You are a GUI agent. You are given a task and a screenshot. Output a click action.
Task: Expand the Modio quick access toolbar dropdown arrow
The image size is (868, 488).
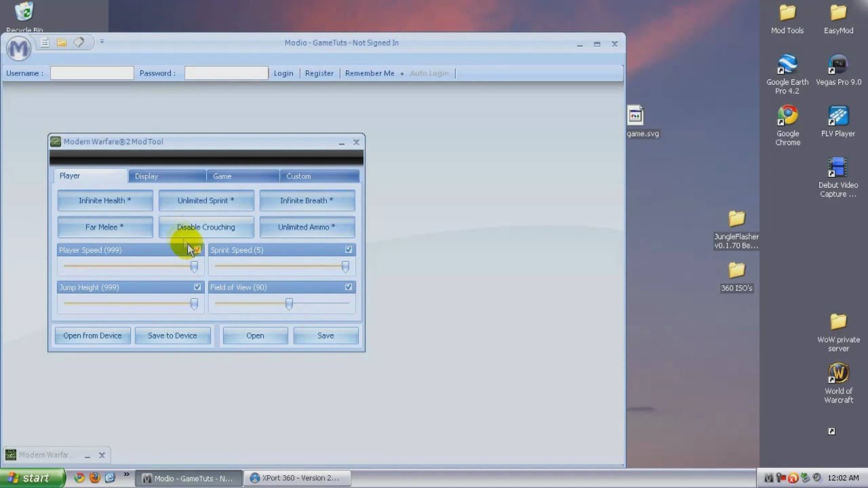(x=102, y=42)
